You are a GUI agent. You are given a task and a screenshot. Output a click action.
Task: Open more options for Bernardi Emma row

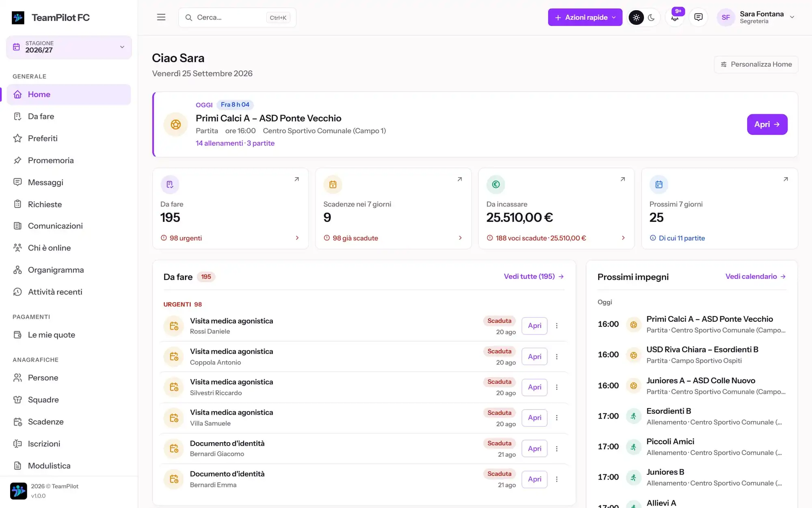[557, 479]
